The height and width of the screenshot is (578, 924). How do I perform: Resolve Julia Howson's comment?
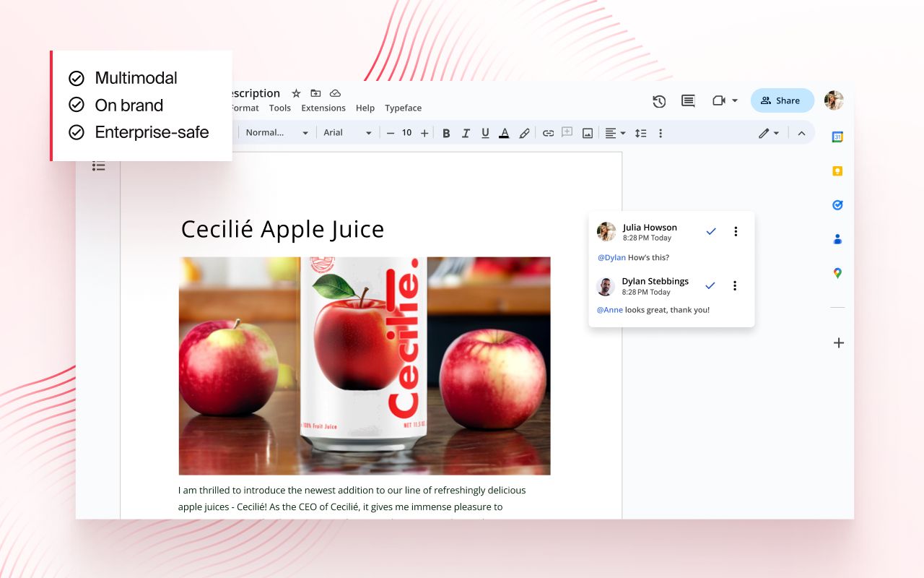coord(710,230)
